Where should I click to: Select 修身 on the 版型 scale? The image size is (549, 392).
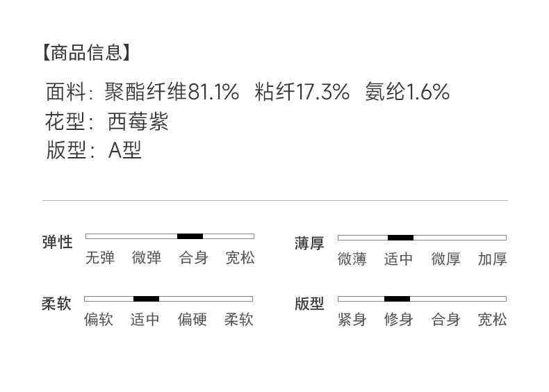[398, 320]
